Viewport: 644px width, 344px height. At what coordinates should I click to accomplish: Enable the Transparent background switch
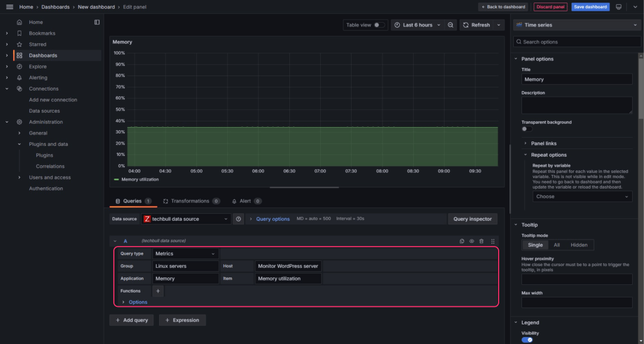tap(527, 129)
